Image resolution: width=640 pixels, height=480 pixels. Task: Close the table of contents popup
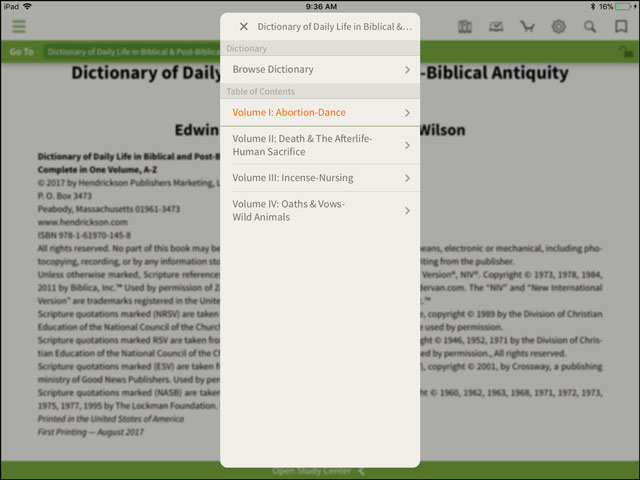click(x=244, y=27)
